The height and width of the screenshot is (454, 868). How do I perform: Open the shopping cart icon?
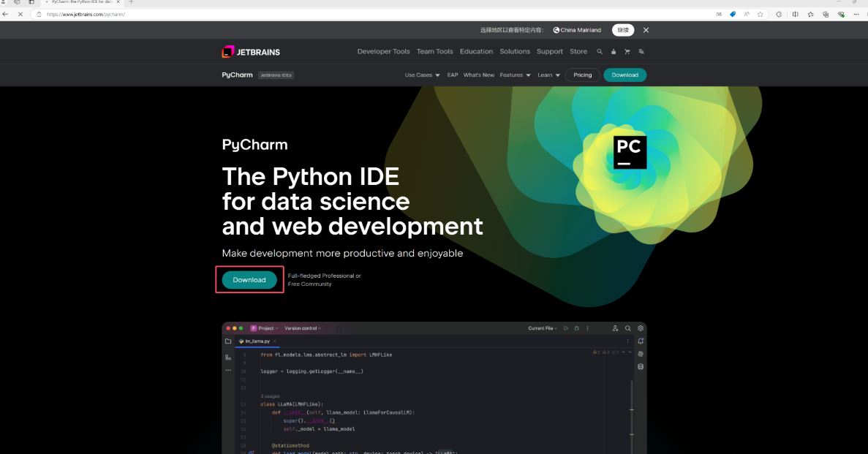point(627,52)
